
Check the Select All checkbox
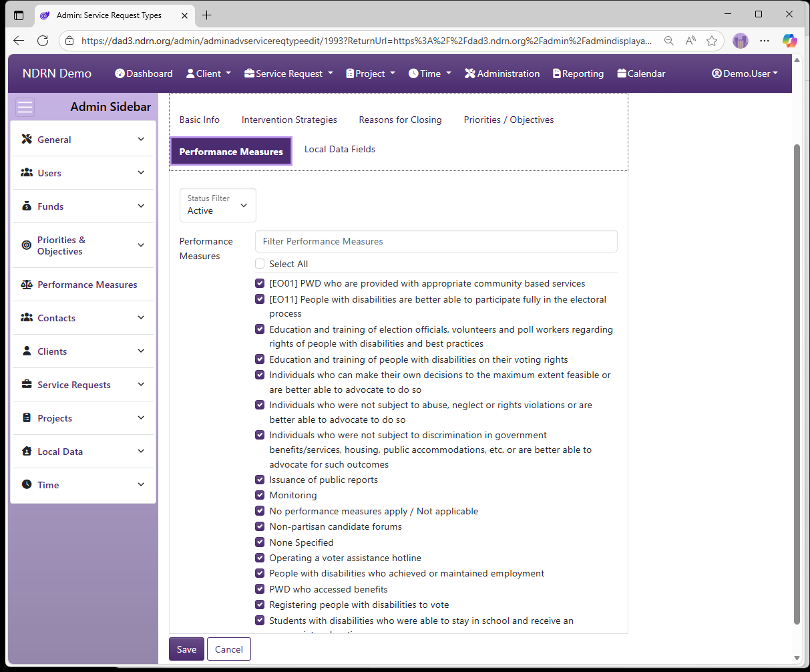(260, 263)
